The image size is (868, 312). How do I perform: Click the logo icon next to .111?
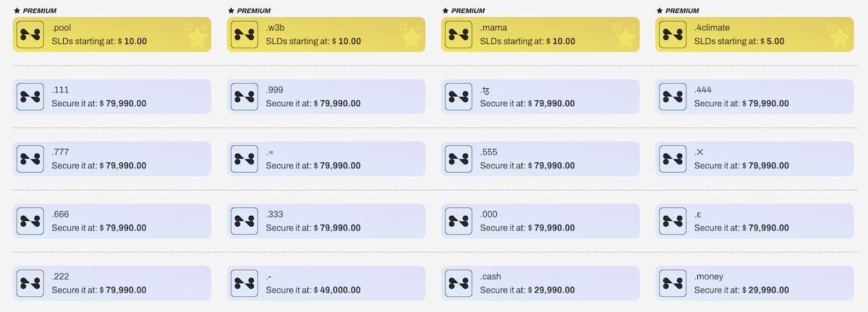click(30, 97)
